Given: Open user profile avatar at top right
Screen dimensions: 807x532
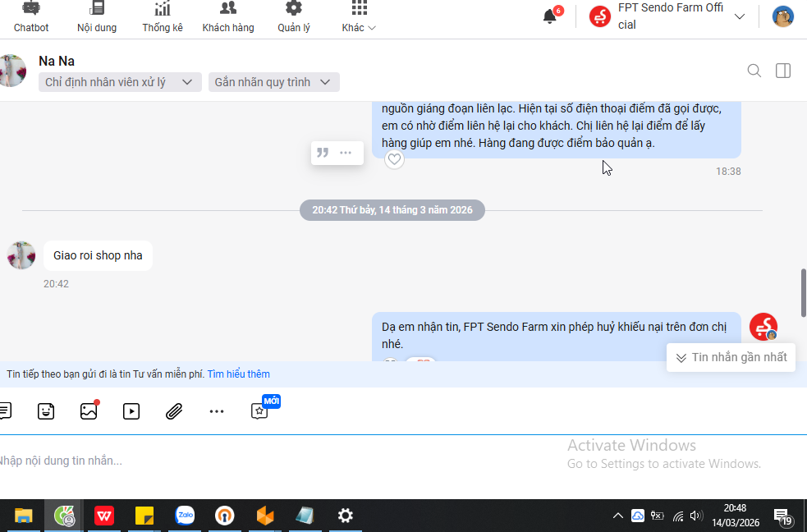Looking at the screenshot, I should 783,16.
